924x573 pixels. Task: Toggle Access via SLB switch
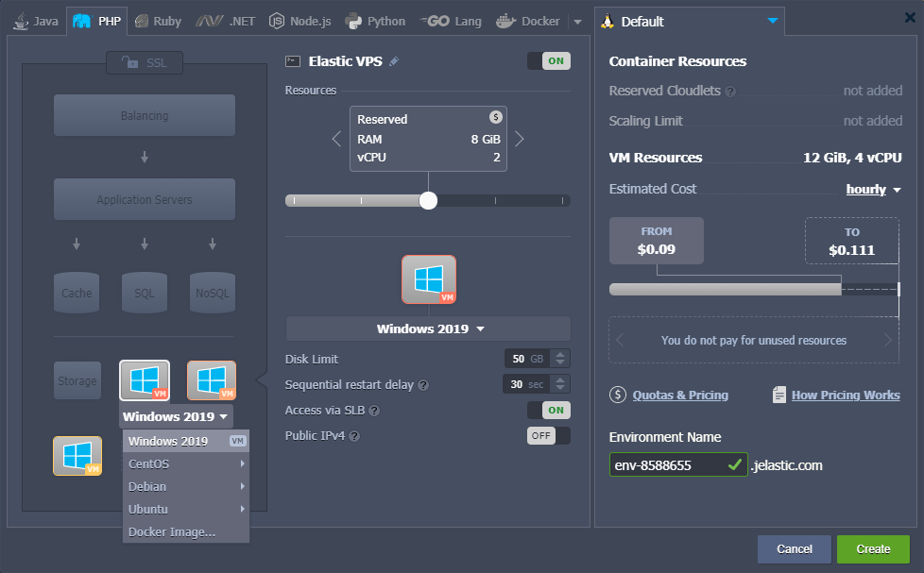coord(549,410)
